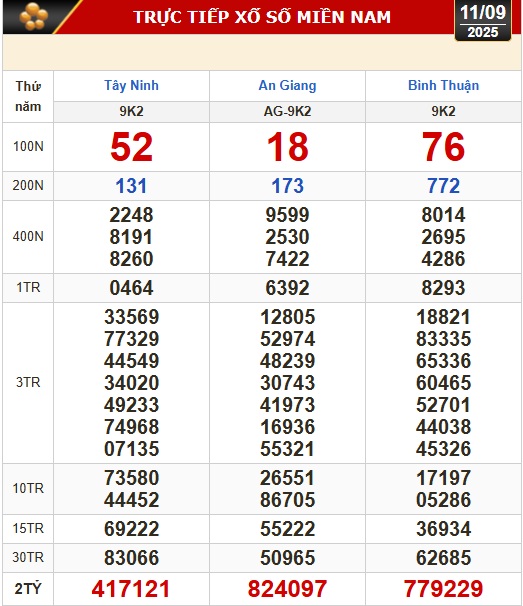
Task: Click the 1TR number 6392
Action: click(287, 288)
